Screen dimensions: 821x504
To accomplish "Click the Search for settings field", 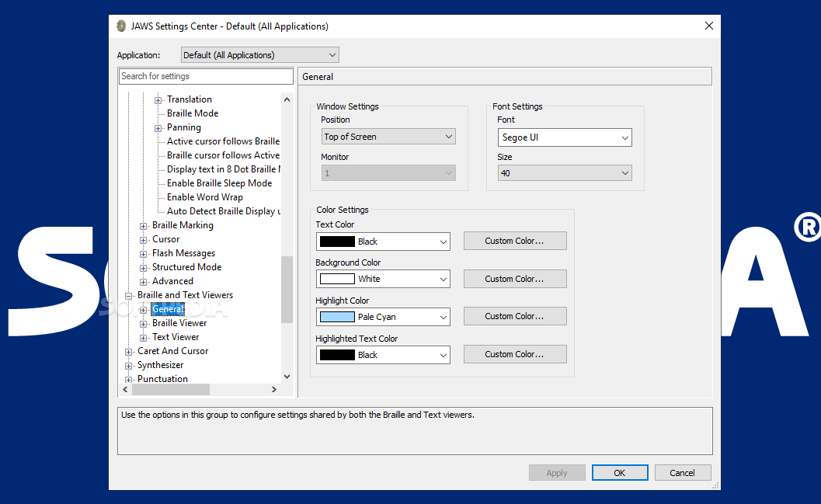I will [x=206, y=76].
